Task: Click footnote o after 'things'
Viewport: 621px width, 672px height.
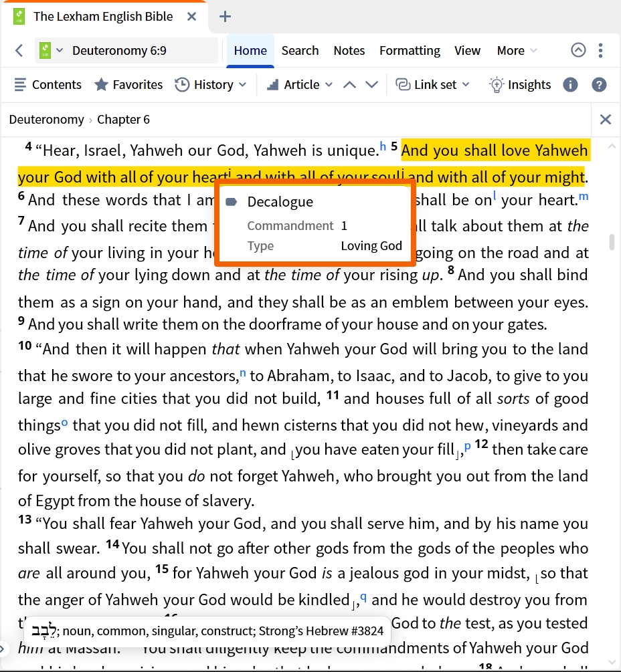Action: coord(64,423)
